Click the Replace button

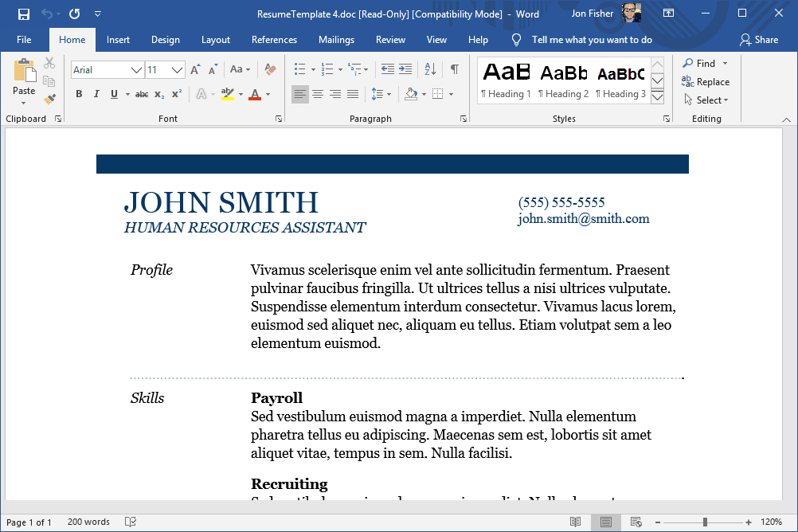[706, 82]
